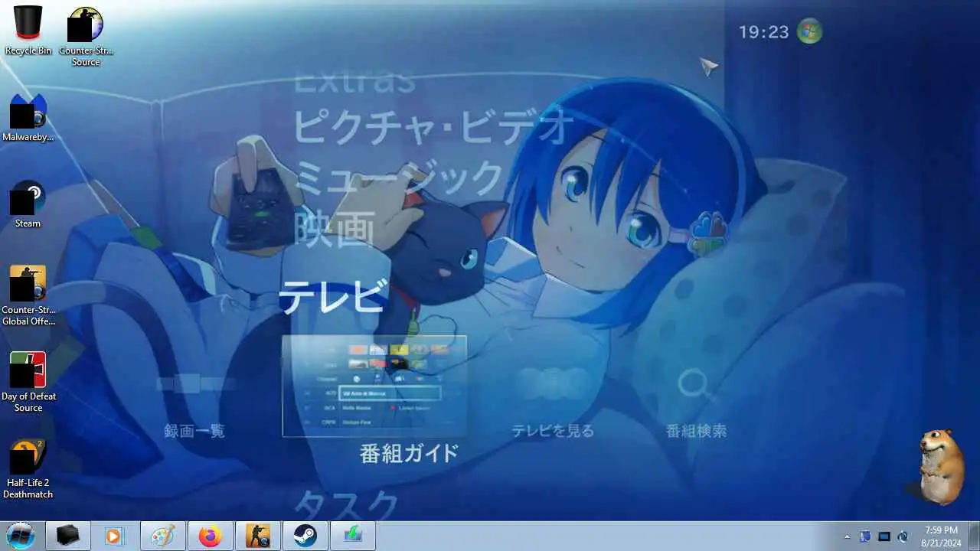Open Windows Media Player from taskbar

[x=114, y=536]
